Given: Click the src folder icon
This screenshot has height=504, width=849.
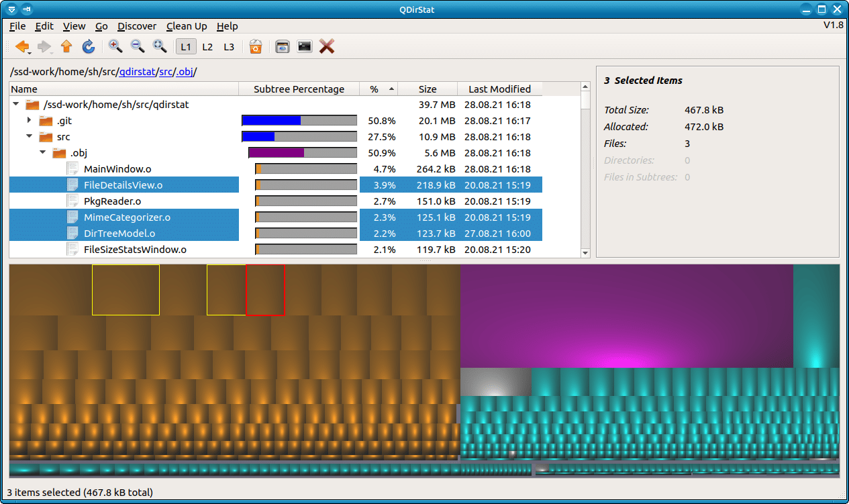Looking at the screenshot, I should pos(46,137).
